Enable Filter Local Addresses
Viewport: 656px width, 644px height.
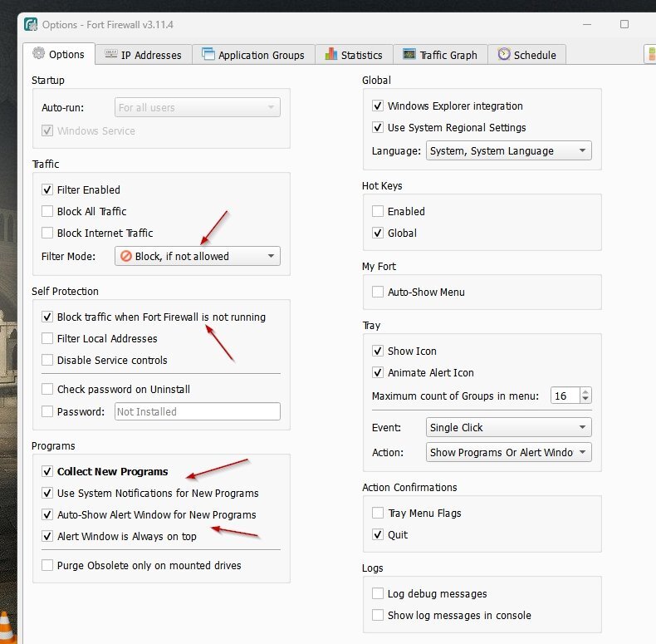[x=47, y=338]
